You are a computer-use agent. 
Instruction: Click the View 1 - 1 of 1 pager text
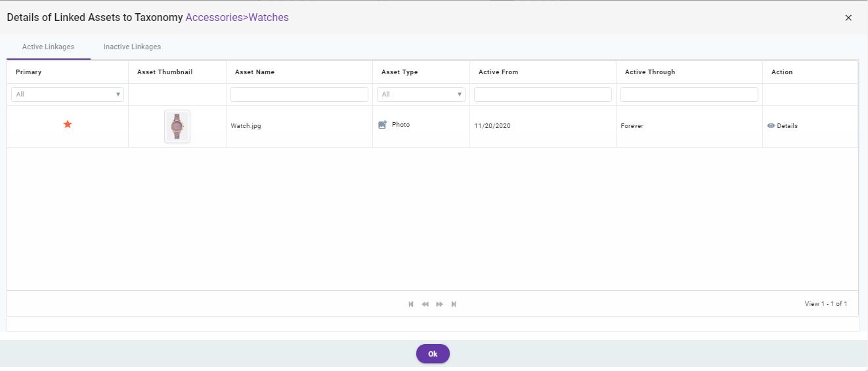point(826,304)
